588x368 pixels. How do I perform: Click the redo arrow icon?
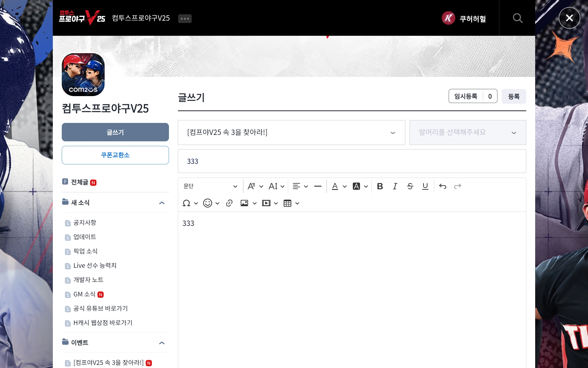click(x=458, y=186)
